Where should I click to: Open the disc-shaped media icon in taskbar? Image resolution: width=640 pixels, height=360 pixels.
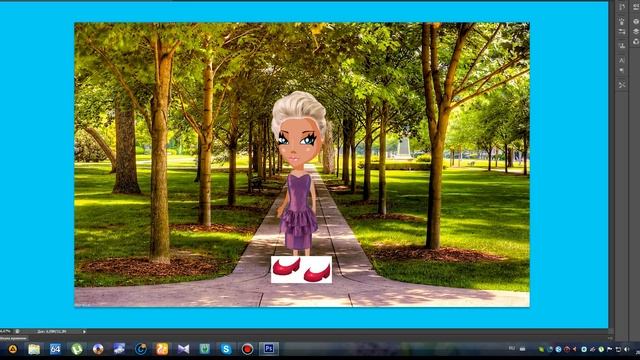98,349
